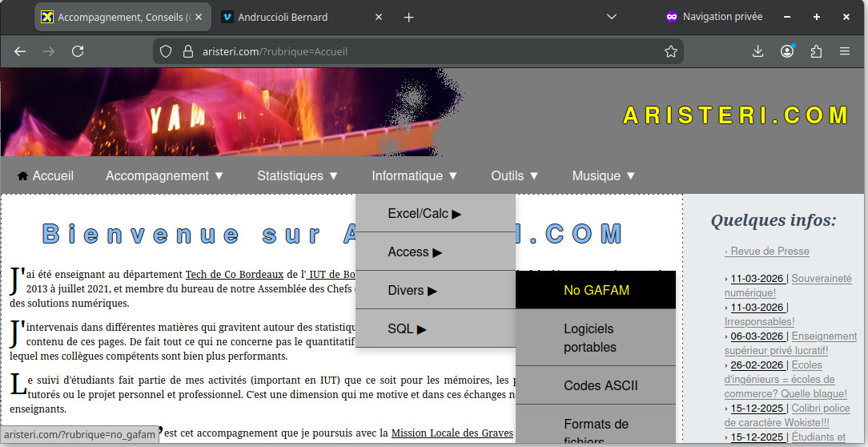Viewport: 868px width, 447px height.
Task: Choose No GAFAM in the submenu
Action: (x=596, y=290)
